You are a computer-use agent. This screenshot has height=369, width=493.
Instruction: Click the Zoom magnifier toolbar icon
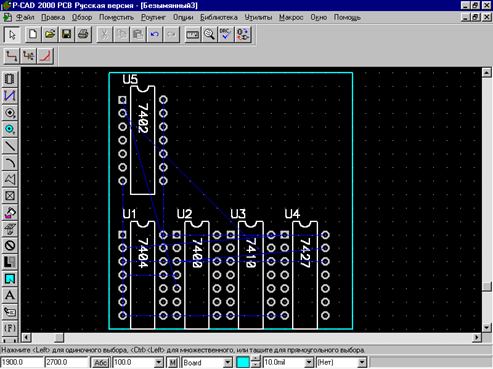209,34
